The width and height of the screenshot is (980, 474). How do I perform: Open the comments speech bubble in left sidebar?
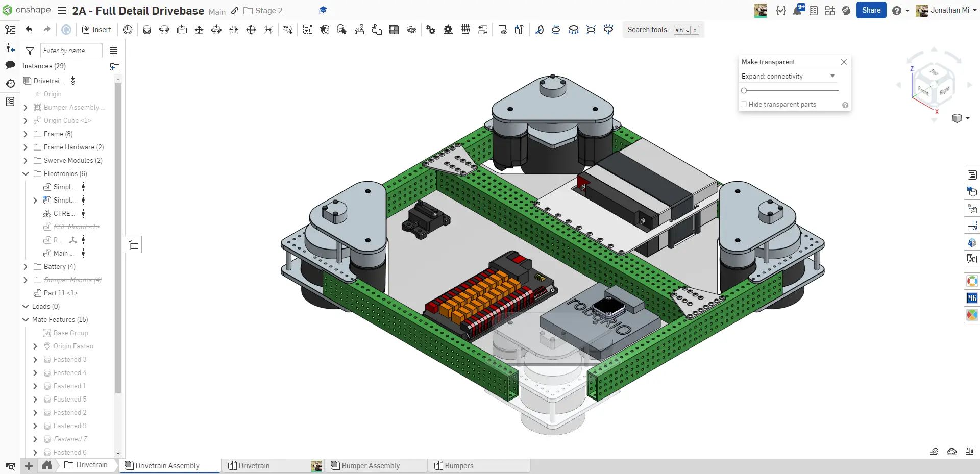click(10, 65)
